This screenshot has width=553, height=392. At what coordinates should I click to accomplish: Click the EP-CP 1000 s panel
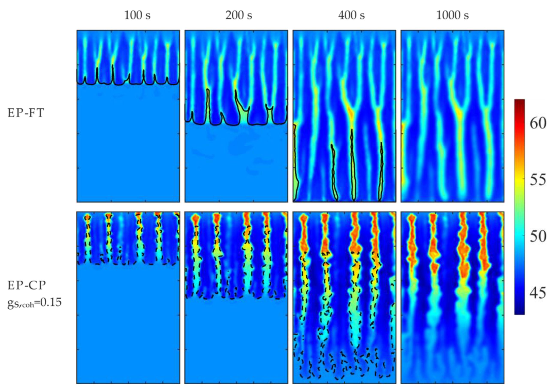click(452, 298)
